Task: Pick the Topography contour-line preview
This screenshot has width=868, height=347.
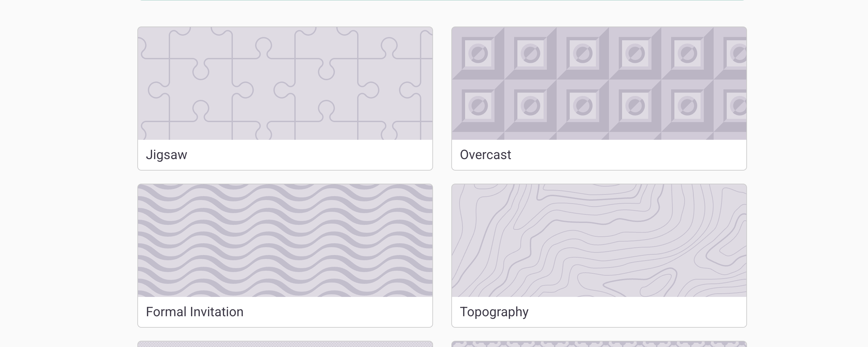Action: click(x=599, y=240)
